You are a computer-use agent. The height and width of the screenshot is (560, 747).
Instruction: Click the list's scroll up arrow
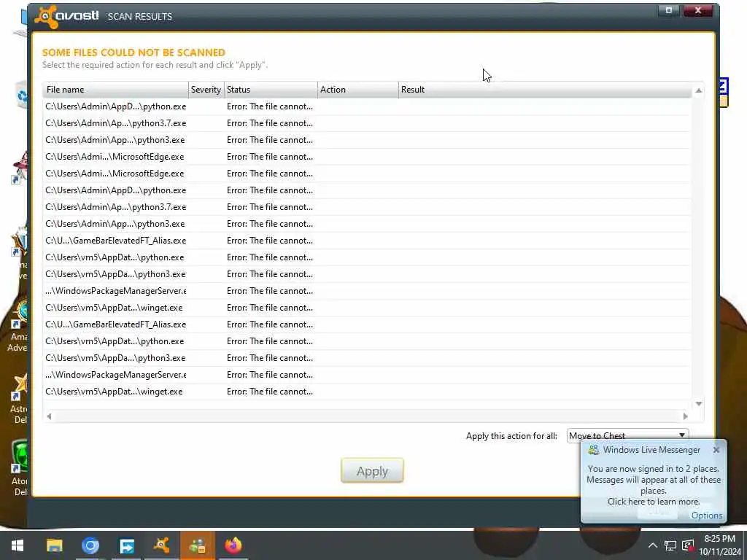click(698, 90)
